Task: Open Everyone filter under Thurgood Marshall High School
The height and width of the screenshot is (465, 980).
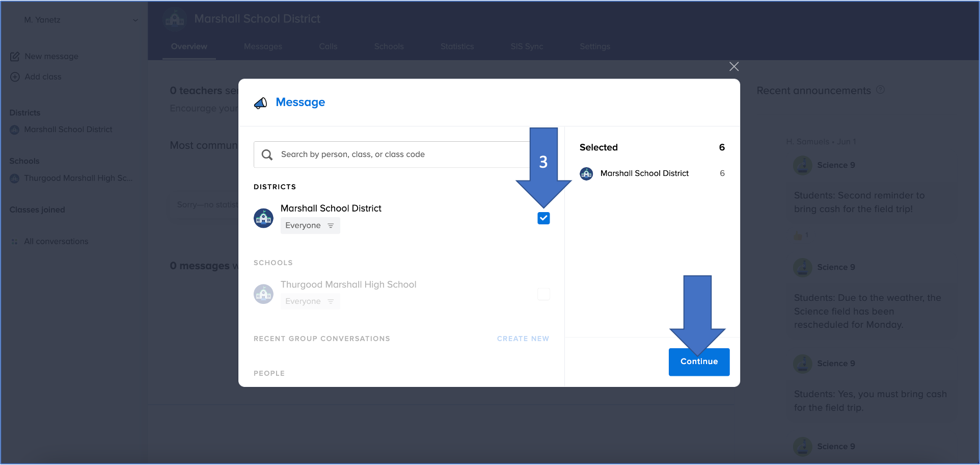Action: click(310, 302)
